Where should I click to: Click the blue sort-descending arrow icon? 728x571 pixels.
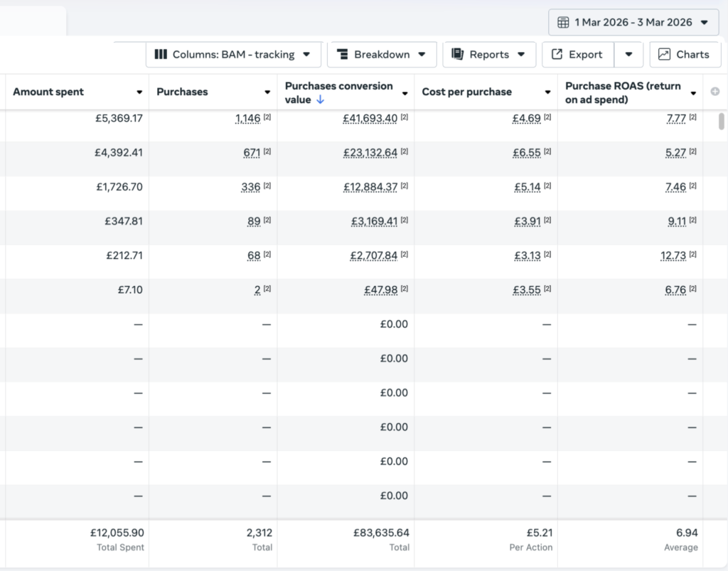(320, 100)
